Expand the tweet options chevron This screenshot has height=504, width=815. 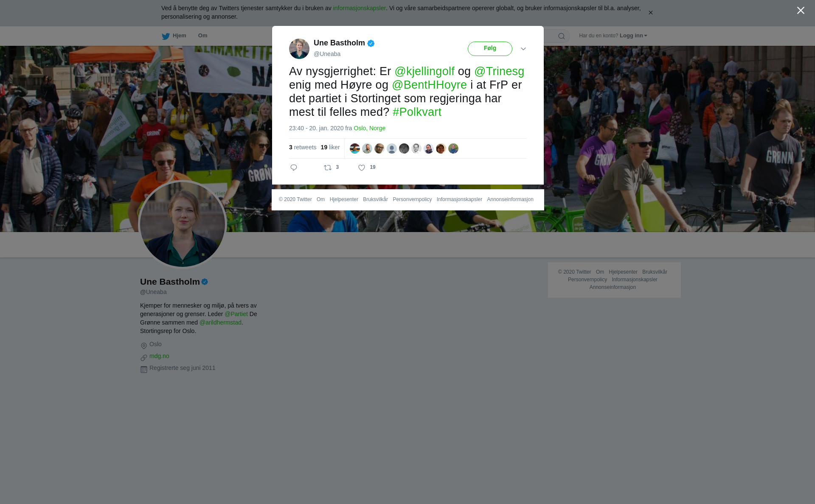pyautogui.click(x=523, y=49)
